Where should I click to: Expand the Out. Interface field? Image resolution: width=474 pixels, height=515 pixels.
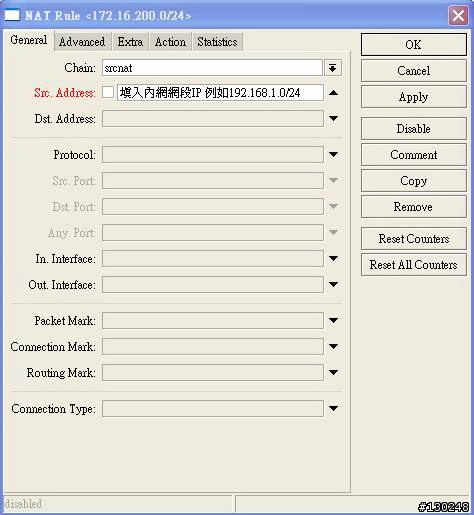click(333, 284)
